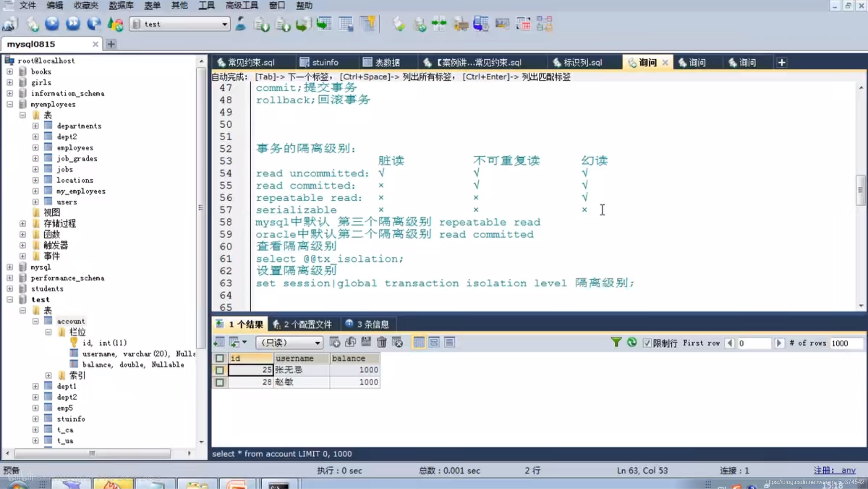Show the 3 条信息 panel
The width and height of the screenshot is (868, 489).
[x=368, y=324]
